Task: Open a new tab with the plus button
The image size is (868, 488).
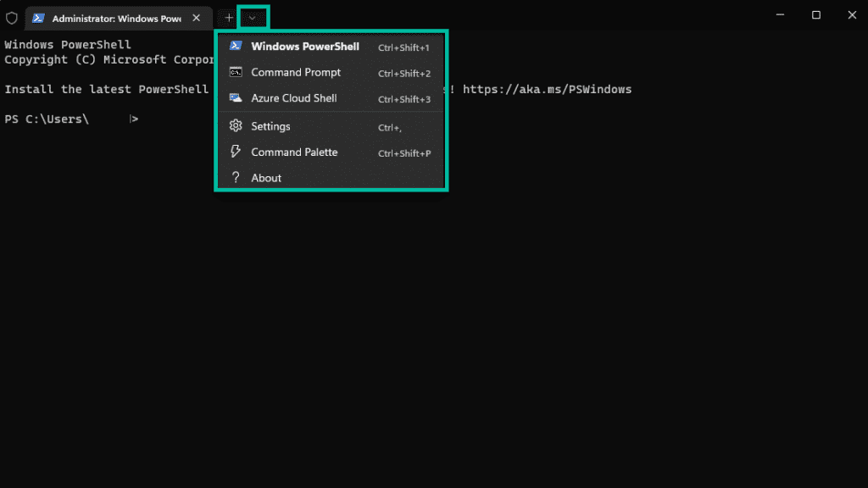Action: pyautogui.click(x=227, y=17)
